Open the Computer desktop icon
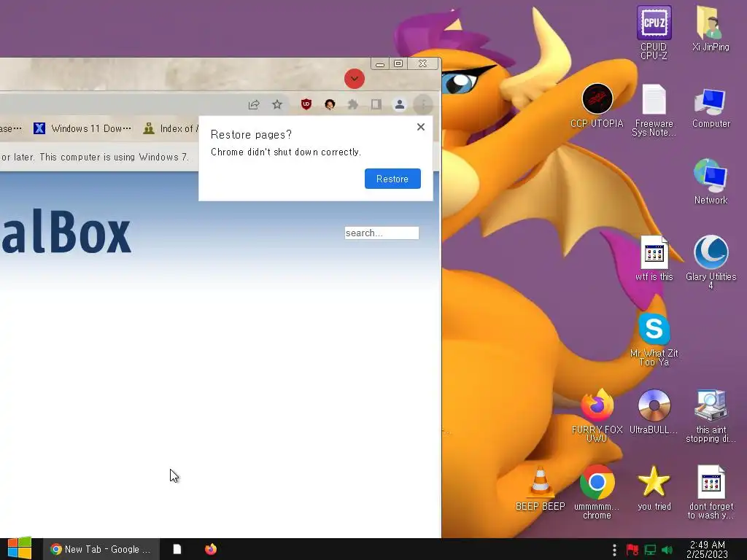 click(711, 108)
